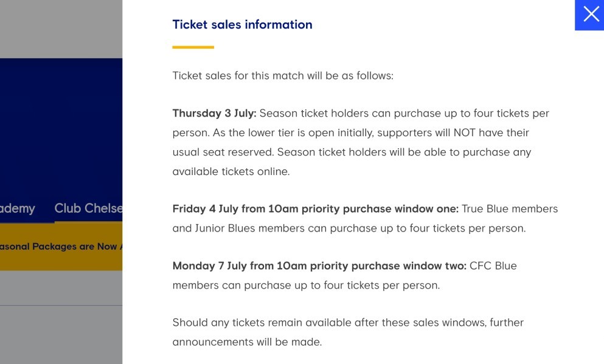Image resolution: width=604 pixels, height=364 pixels.
Task: Close the ticket sales information panel
Action: pos(590,15)
